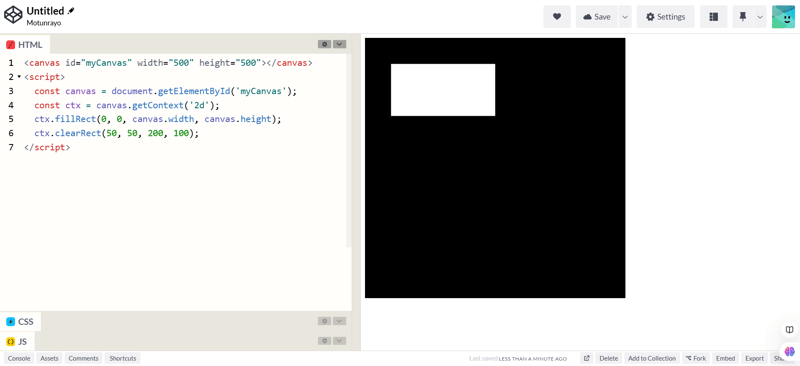Open JS editor settings gear
This screenshot has height=366, width=800.
[324, 340]
